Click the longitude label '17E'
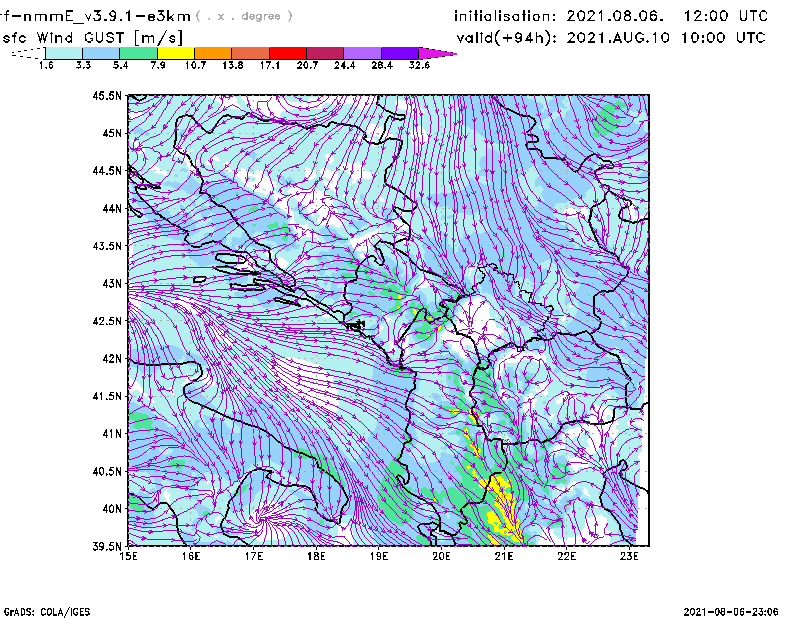Viewport: 800px width, 618px height. pyautogui.click(x=254, y=556)
